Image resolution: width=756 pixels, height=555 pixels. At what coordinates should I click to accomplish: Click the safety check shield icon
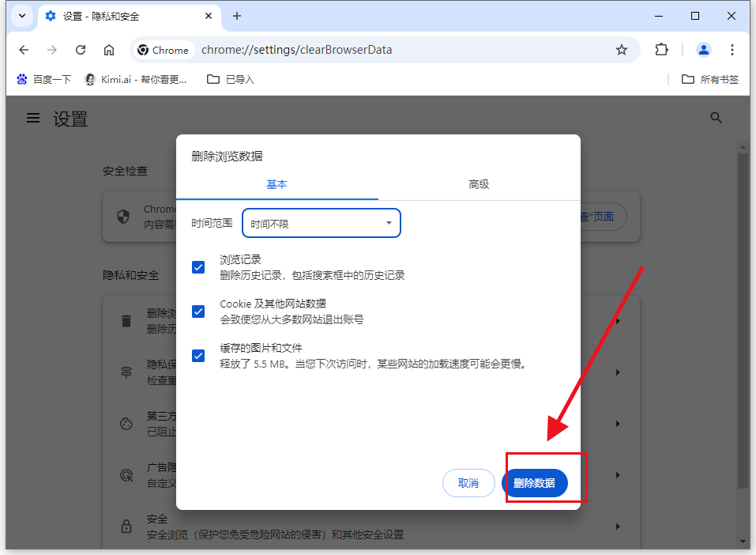(x=123, y=217)
